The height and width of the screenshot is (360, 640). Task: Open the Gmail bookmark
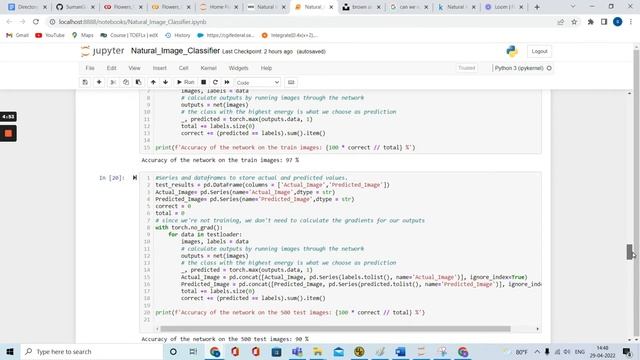point(17,36)
